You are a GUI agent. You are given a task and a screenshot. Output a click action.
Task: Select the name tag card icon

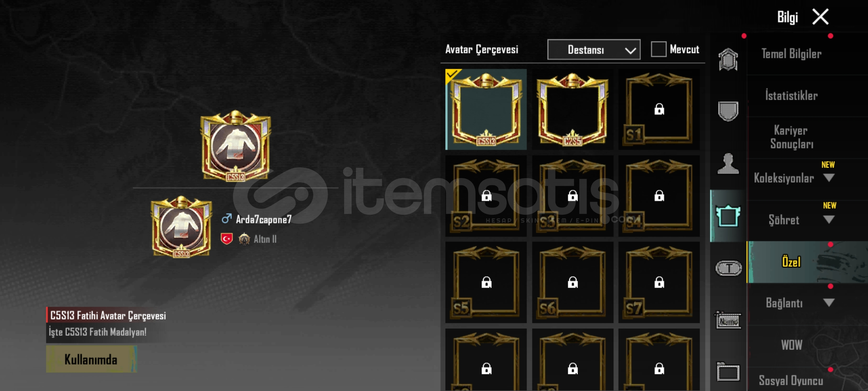tap(728, 320)
